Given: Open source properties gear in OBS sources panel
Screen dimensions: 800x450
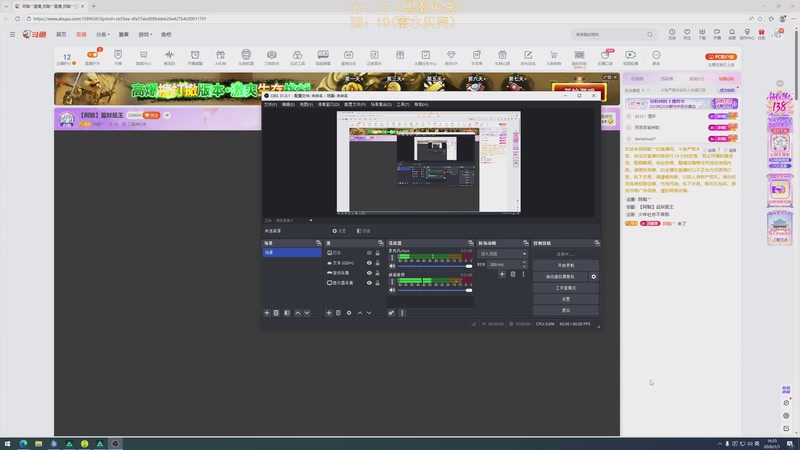Looking at the screenshot, I should click(349, 313).
